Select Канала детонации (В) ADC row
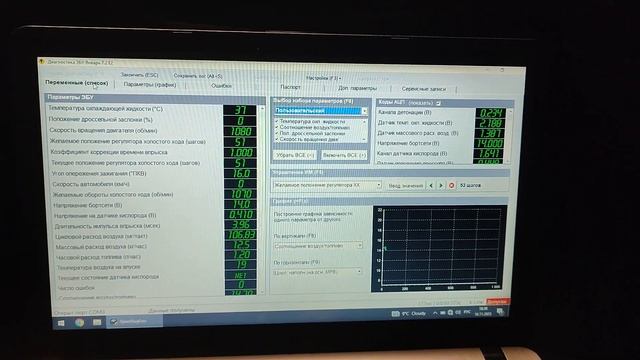This screenshot has height=360, width=640. 442,112
